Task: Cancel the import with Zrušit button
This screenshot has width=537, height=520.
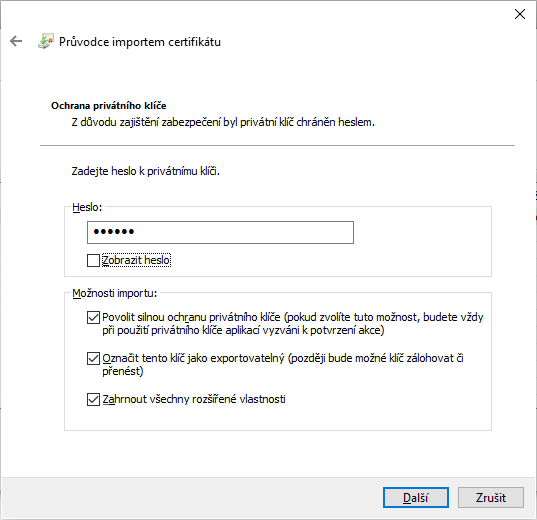Action: (x=491, y=497)
